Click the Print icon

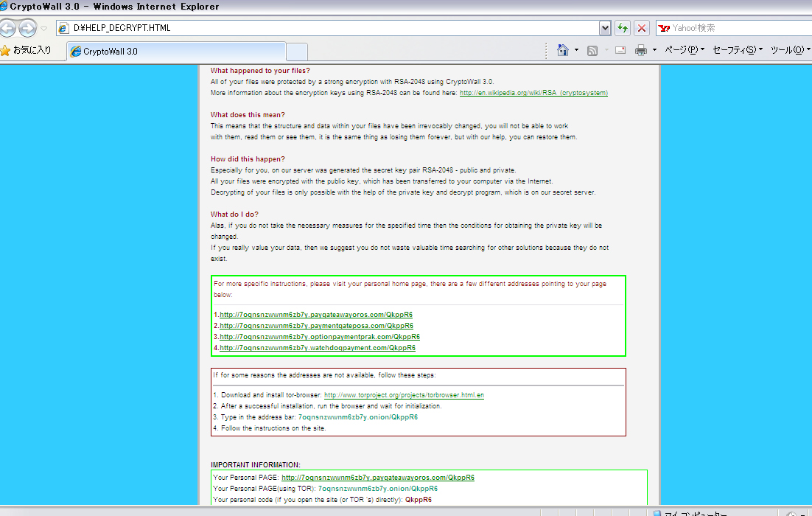click(x=641, y=50)
